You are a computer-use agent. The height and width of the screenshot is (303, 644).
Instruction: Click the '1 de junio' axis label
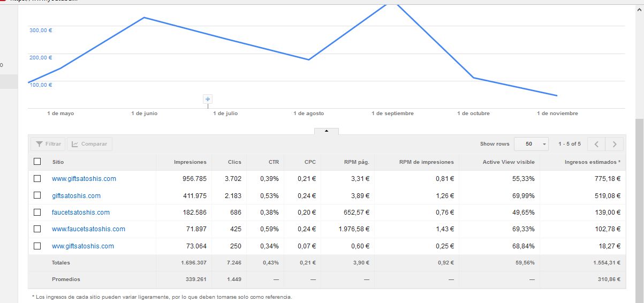click(144, 113)
